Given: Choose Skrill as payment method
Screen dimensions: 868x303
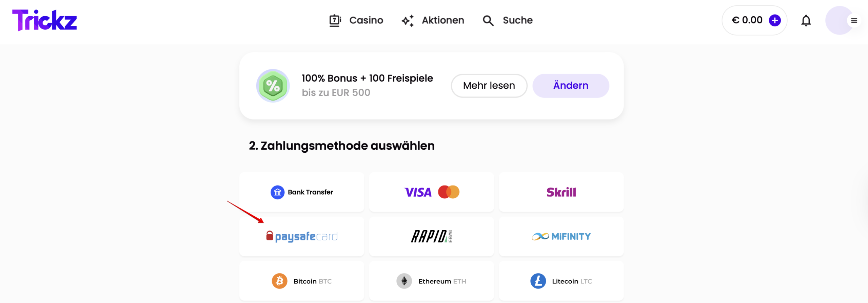Looking at the screenshot, I should 561,192.
